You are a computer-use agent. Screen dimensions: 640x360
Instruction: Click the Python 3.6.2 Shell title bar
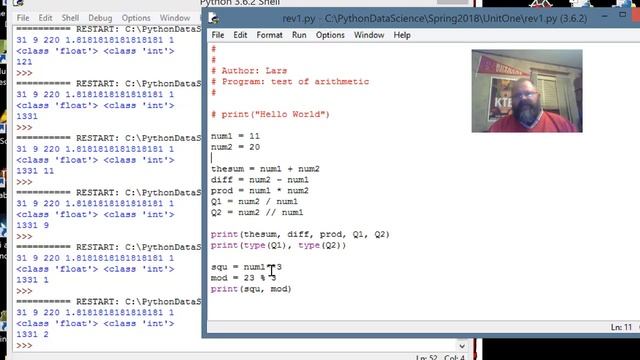click(240, 3)
